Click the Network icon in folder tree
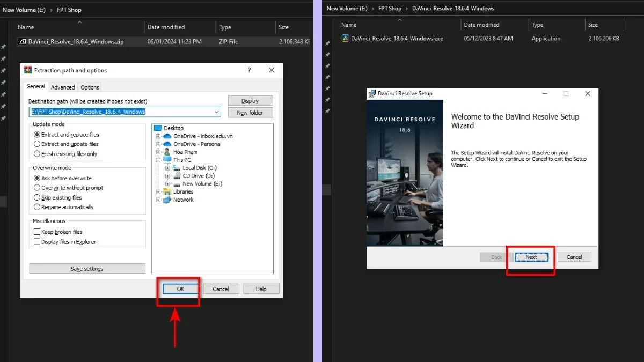The height and width of the screenshot is (362, 644). (x=166, y=200)
